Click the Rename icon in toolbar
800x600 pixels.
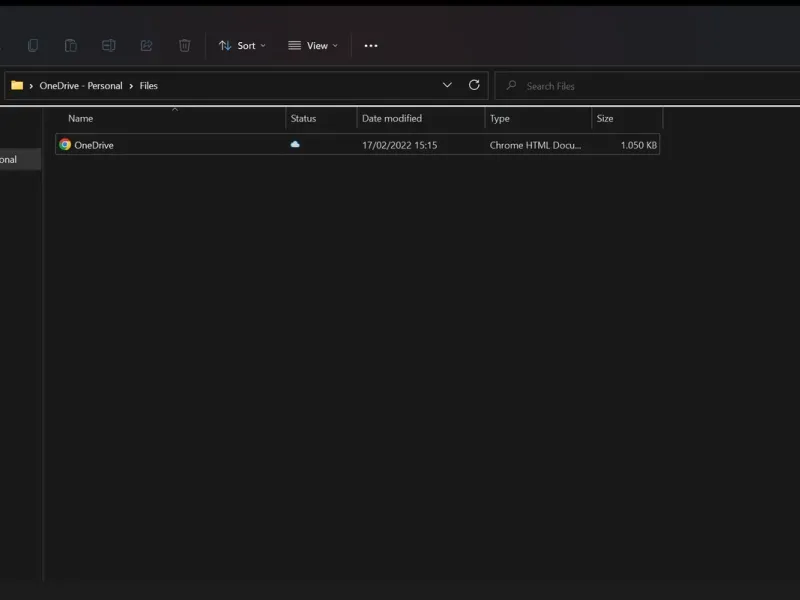point(109,45)
